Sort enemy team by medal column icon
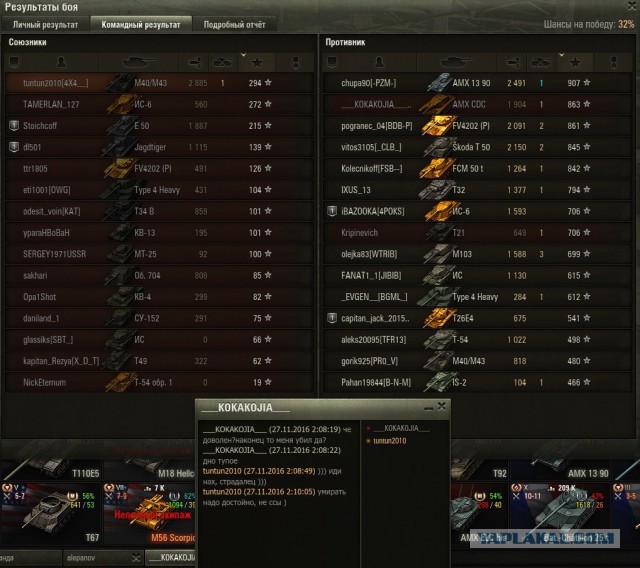 click(614, 62)
